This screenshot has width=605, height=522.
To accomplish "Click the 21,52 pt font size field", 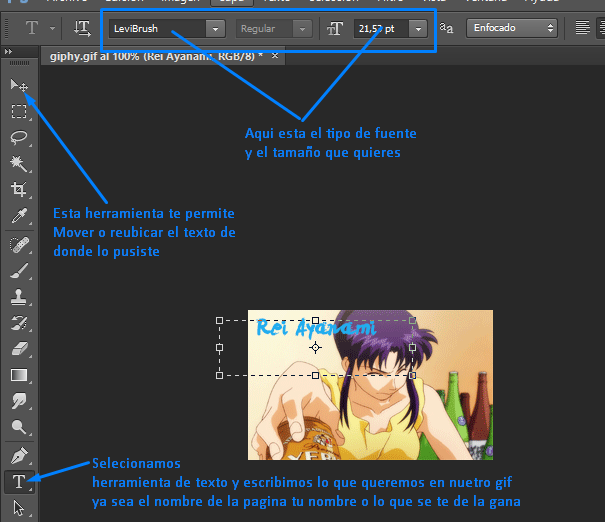I will coord(381,29).
